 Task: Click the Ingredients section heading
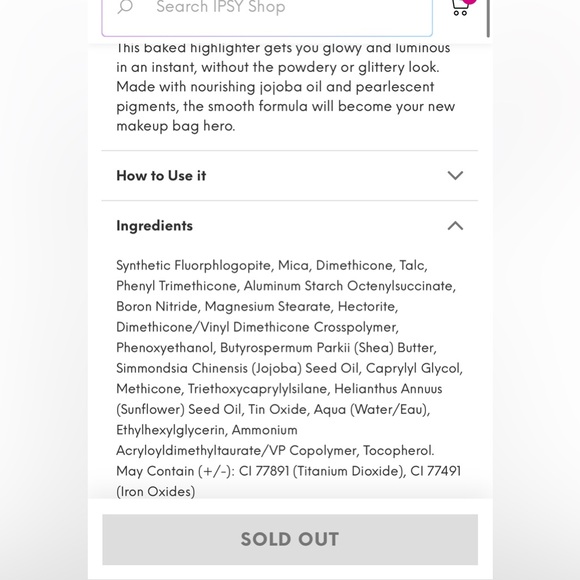tap(154, 226)
